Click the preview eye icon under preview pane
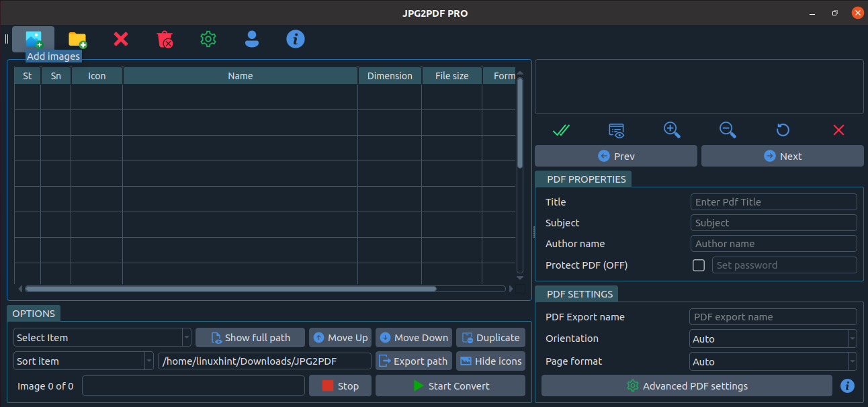This screenshot has width=868, height=407. 617,130
